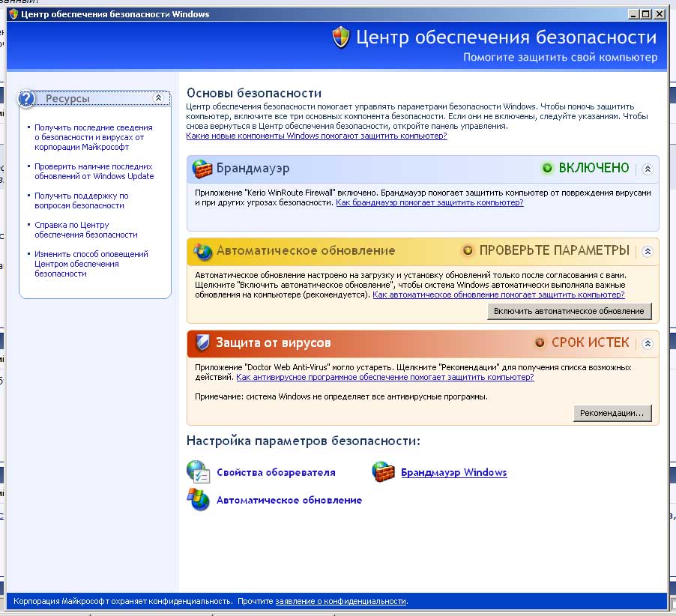Click text Примечание: система Windows не определяет

(342, 396)
